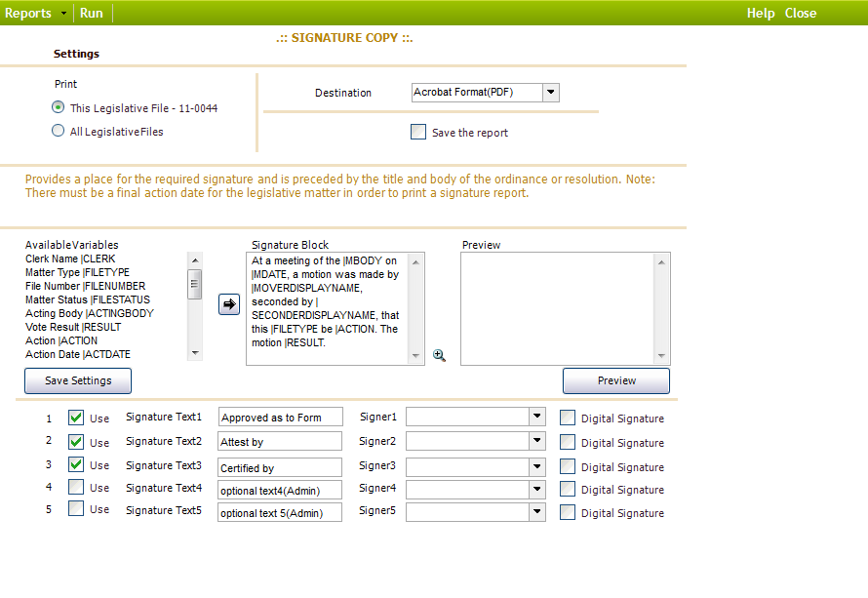The width and height of the screenshot is (868, 598).
Task: Check Digital Signature for Signer1
Action: coord(568,418)
